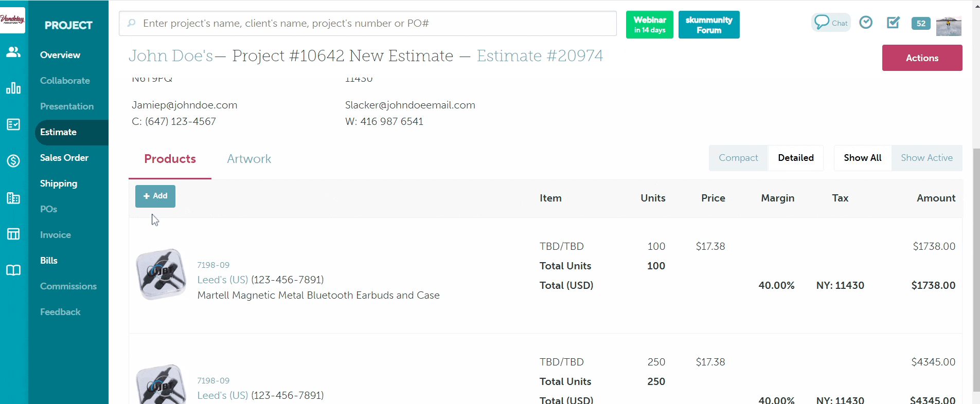Click the dollar sign icon in sidebar
Screen dimensions: 980x404
click(13, 161)
